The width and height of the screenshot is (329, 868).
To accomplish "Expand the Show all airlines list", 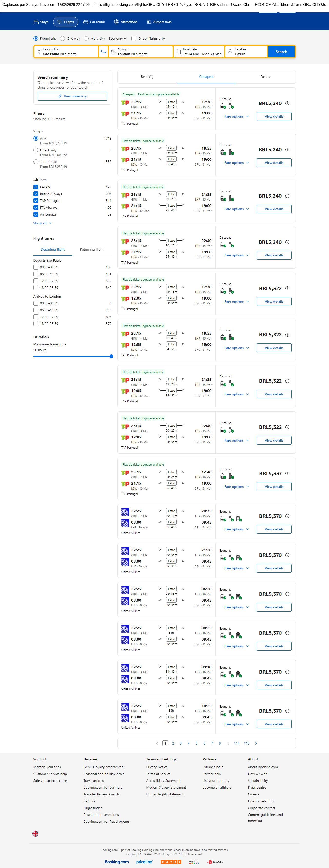I will [x=42, y=223].
